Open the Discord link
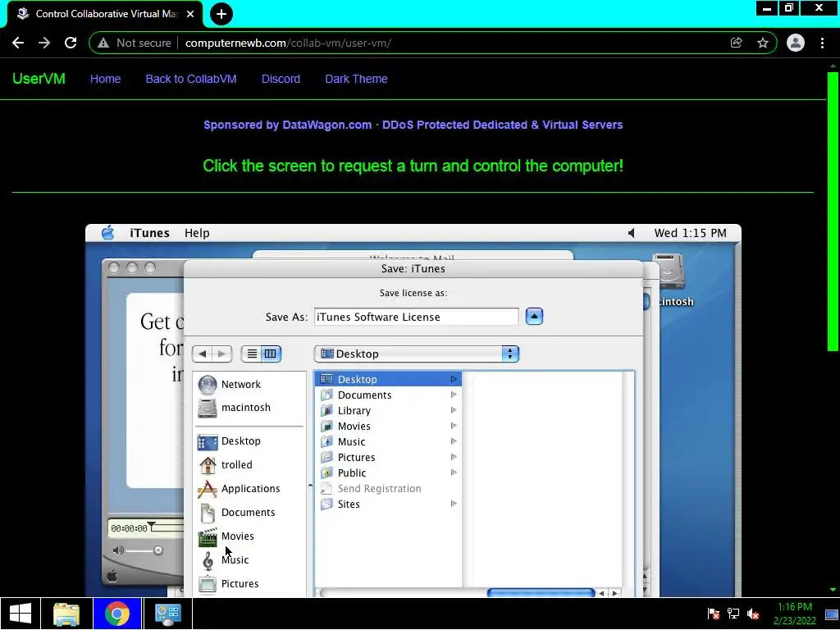840x630 pixels. [x=281, y=79]
